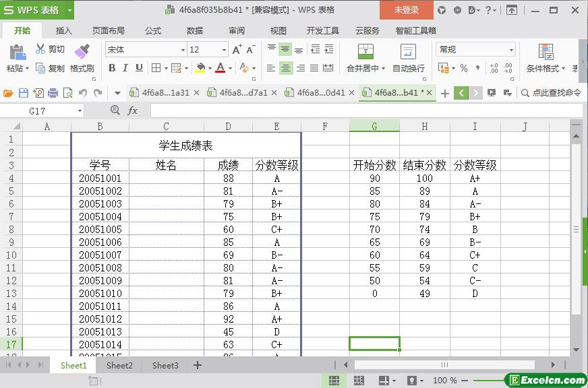Select cell containing 学生成绩表 title
Viewport: 588px width, 388px height.
point(185,145)
